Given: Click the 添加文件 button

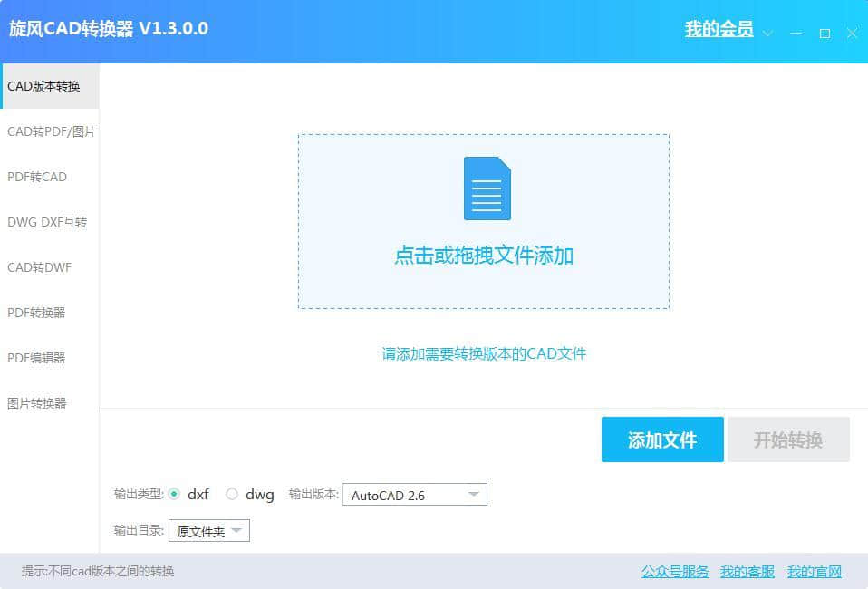Looking at the screenshot, I should 662,439.
